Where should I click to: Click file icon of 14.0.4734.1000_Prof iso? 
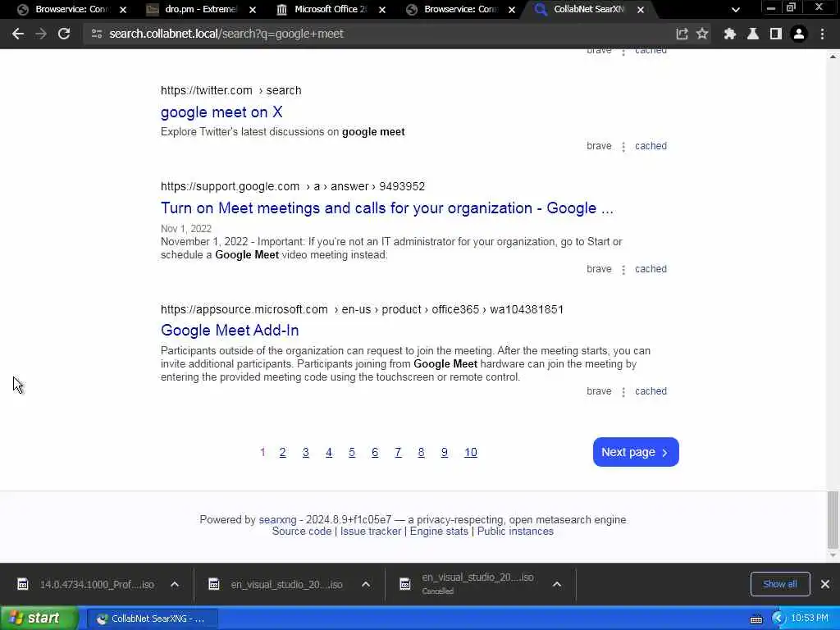click(23, 584)
